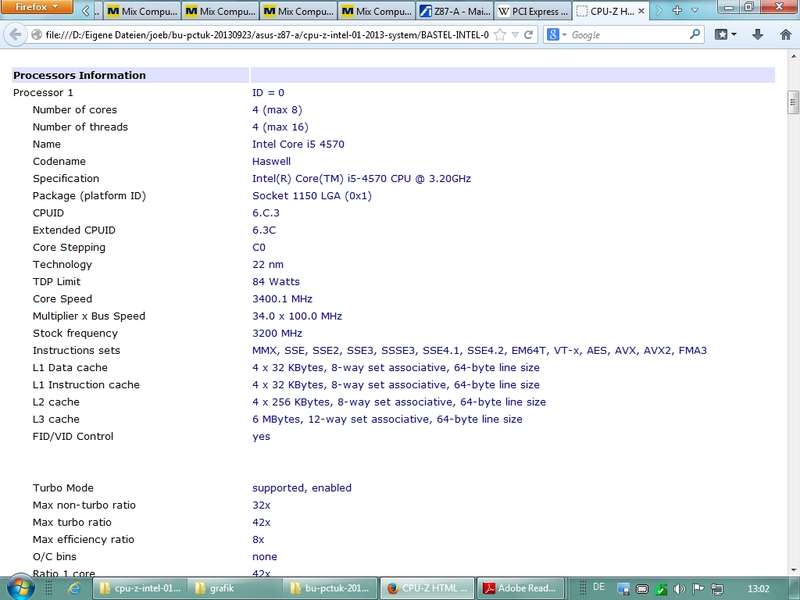Click the taskbar clock showing 13:02
The width and height of the screenshot is (800, 600).
[x=758, y=589]
